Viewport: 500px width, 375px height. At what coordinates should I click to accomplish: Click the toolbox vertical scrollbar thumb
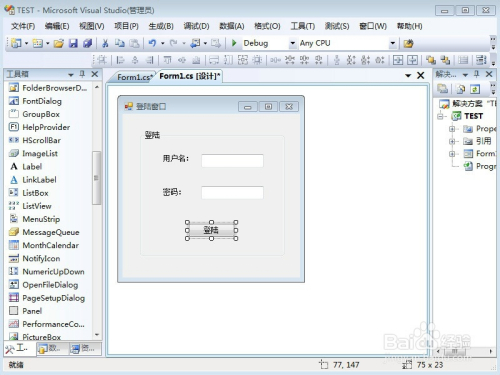coord(96,178)
